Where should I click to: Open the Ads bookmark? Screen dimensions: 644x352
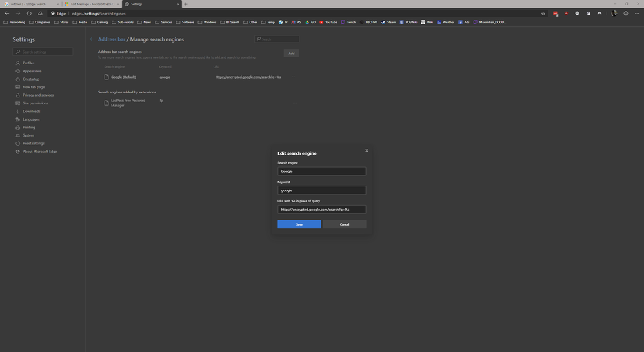pyautogui.click(x=464, y=22)
